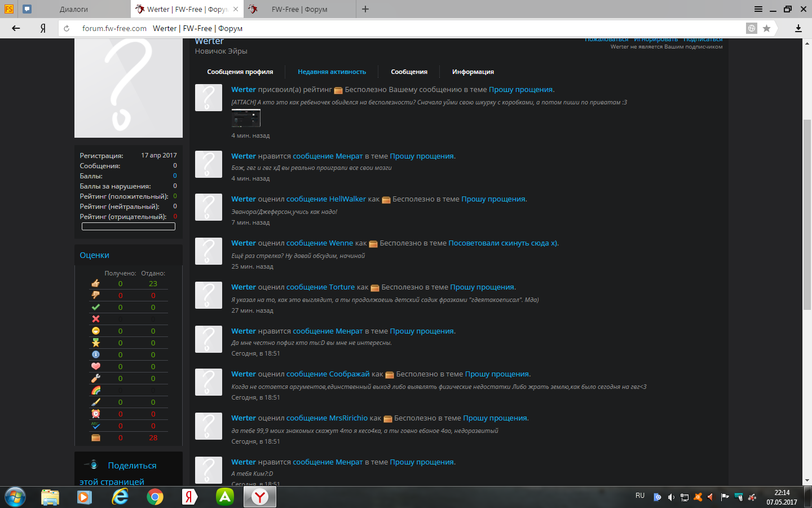Open the browser hamburger menu
This screenshot has width=812, height=508.
[758, 9]
